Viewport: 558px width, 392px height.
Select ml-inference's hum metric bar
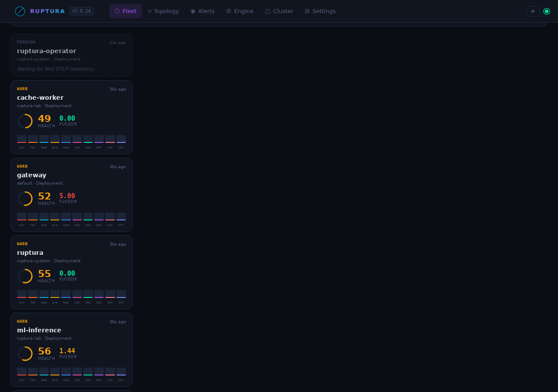tap(66, 372)
